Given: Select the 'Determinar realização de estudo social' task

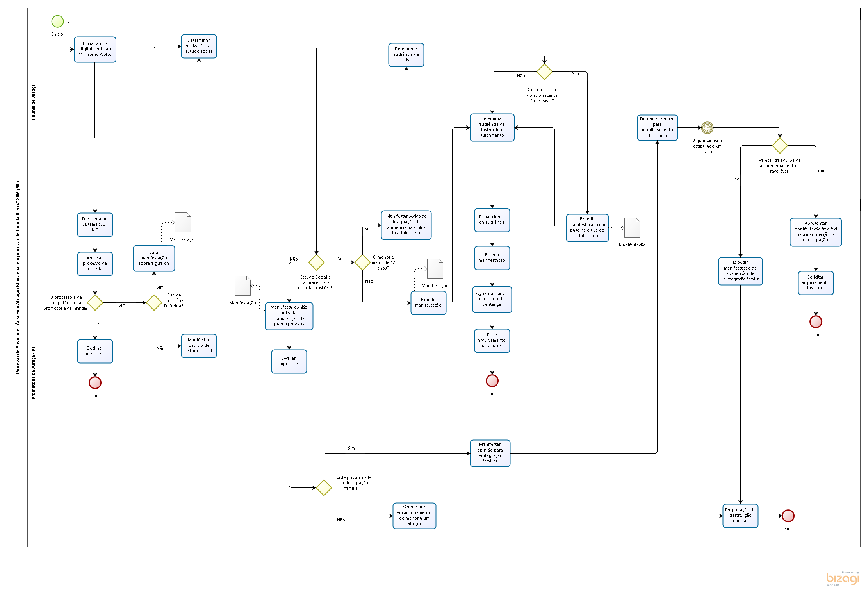Looking at the screenshot, I should (x=199, y=46).
